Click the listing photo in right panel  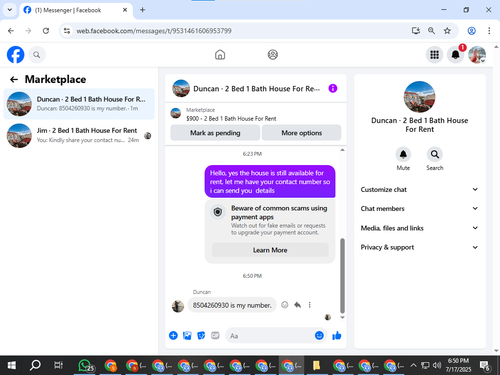pyautogui.click(x=419, y=97)
